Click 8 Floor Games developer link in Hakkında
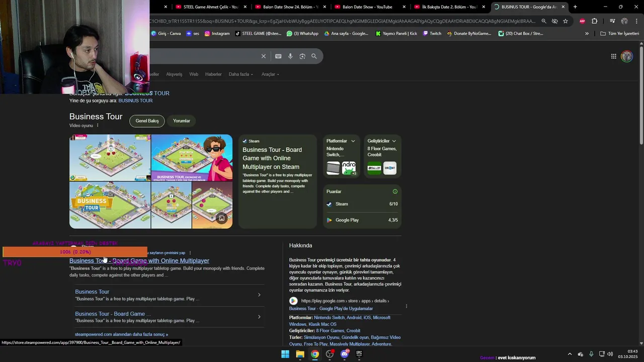This screenshot has height=362, width=644. coord(330,331)
